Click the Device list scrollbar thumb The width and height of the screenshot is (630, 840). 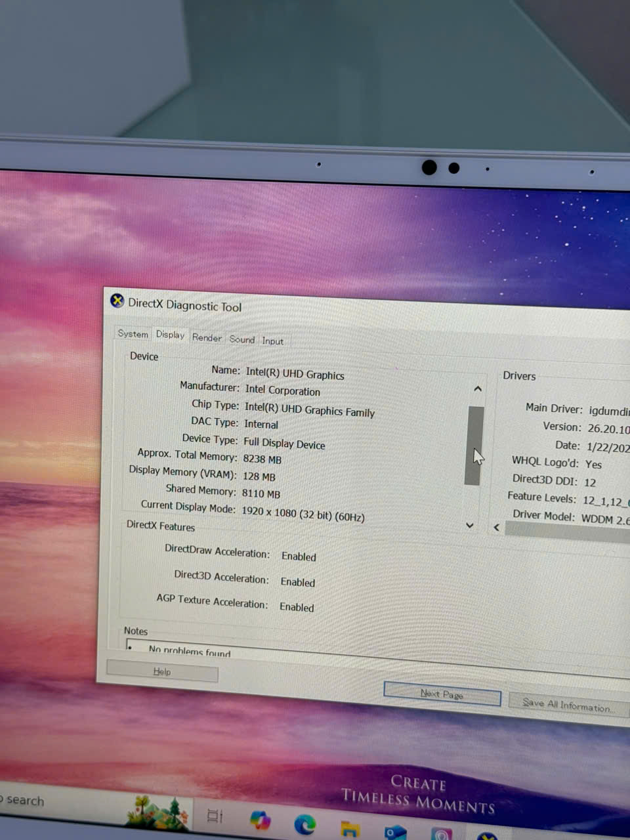(474, 446)
